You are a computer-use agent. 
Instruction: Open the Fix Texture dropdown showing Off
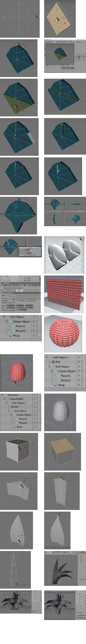click(x=31, y=300)
